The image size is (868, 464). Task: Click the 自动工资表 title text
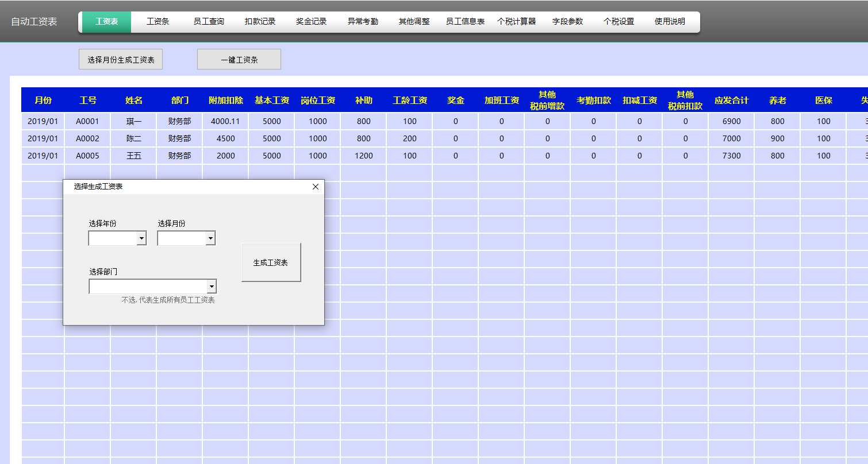pos(34,22)
